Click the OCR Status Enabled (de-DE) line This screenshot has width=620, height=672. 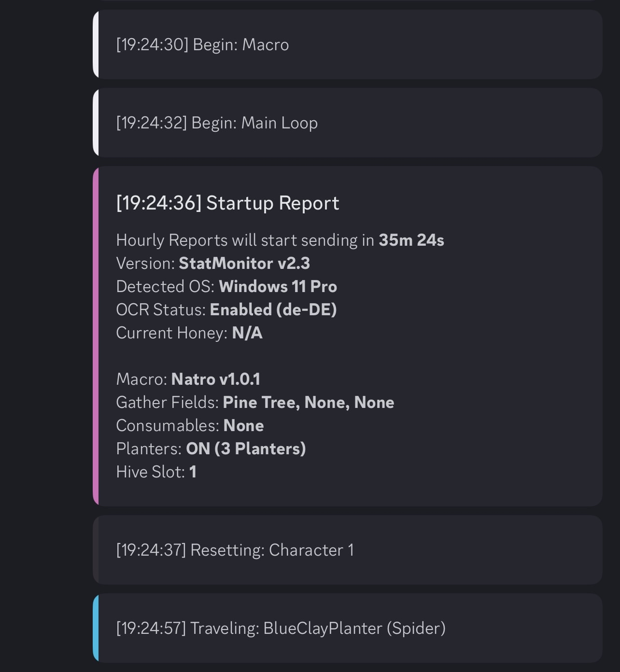(226, 310)
